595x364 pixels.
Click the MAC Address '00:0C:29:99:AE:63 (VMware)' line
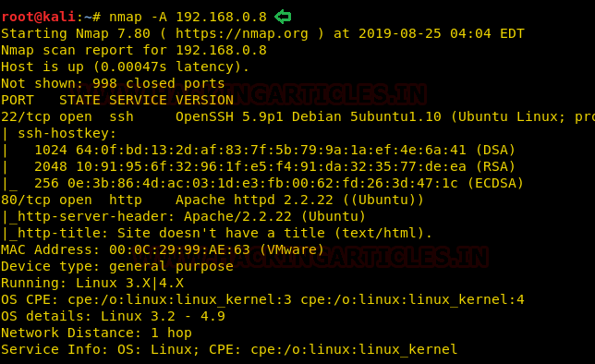point(163,249)
